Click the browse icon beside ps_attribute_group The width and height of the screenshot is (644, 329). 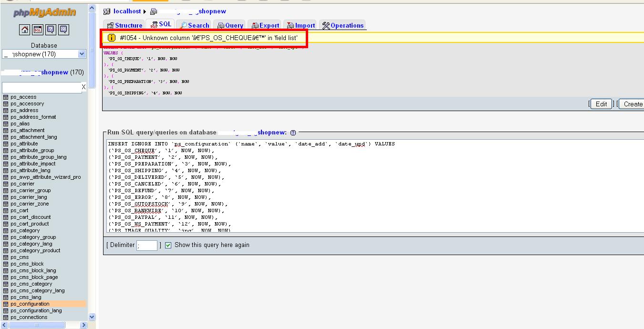click(x=6, y=150)
